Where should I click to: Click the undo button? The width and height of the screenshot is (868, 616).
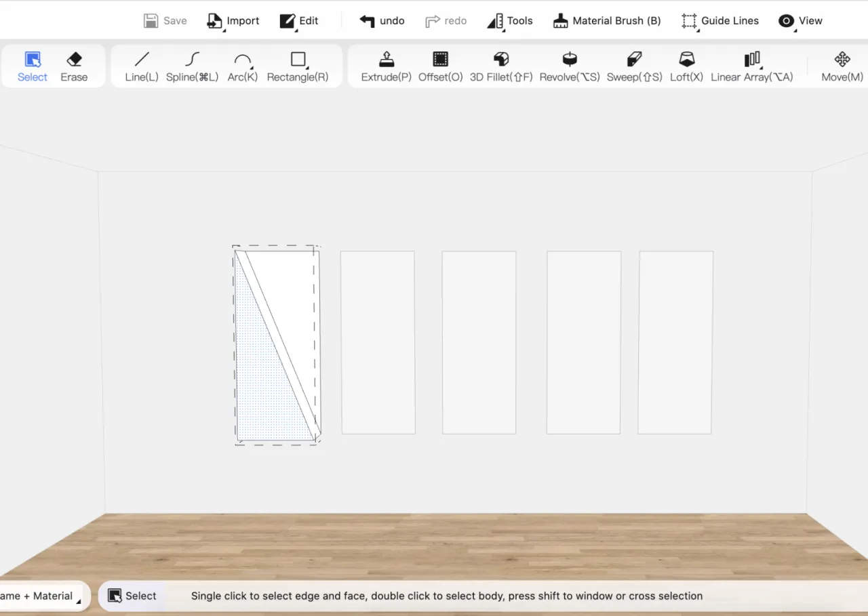tap(382, 21)
